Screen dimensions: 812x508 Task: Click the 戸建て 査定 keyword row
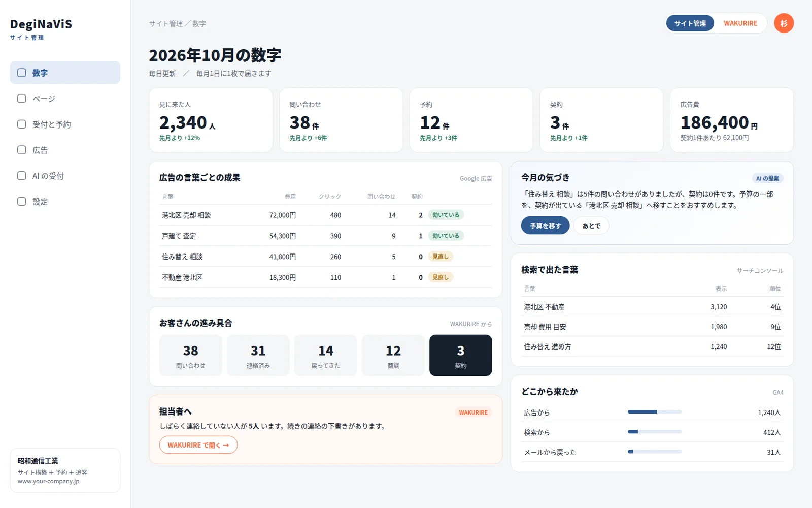pyautogui.click(x=326, y=236)
